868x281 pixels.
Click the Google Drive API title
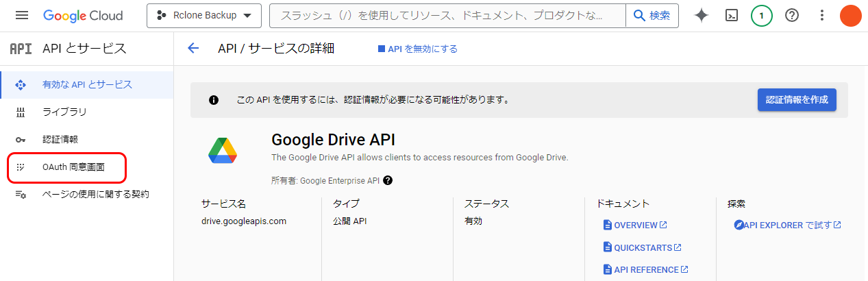coord(333,140)
